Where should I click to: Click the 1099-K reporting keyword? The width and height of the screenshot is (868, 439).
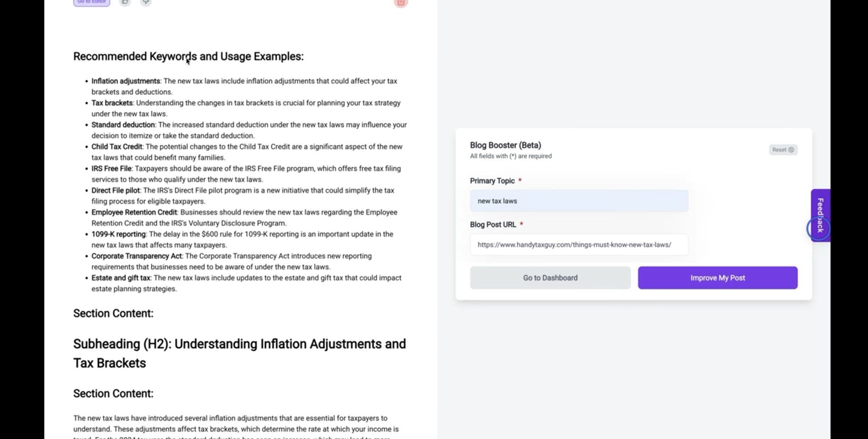[118, 234]
